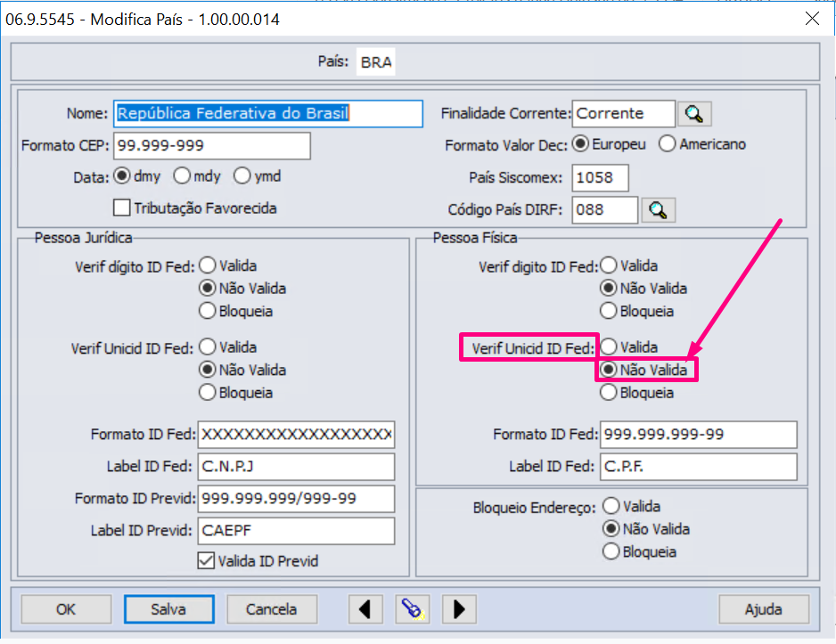Click the Formato ID Previd field
Viewport: 836px width, 644px height.
(x=296, y=499)
